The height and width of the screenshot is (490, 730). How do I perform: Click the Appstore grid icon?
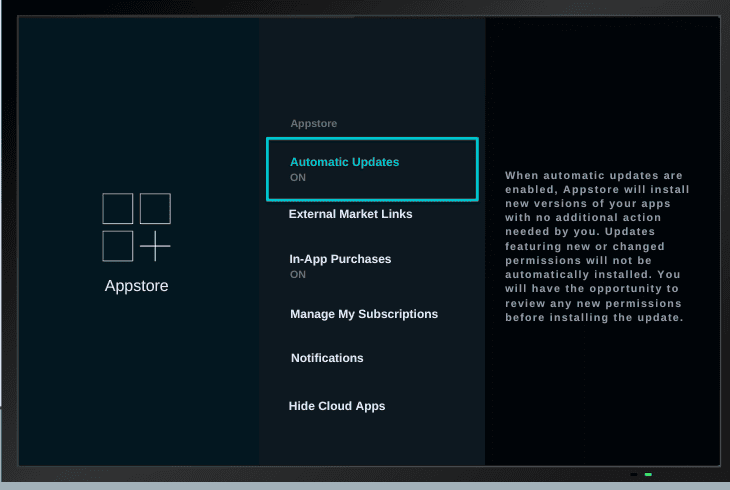tap(136, 227)
